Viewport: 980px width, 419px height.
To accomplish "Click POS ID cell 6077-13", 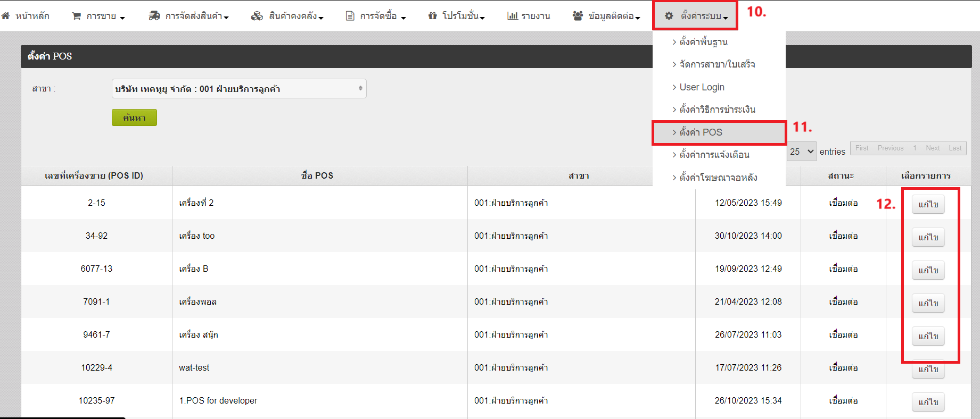I will (x=96, y=269).
